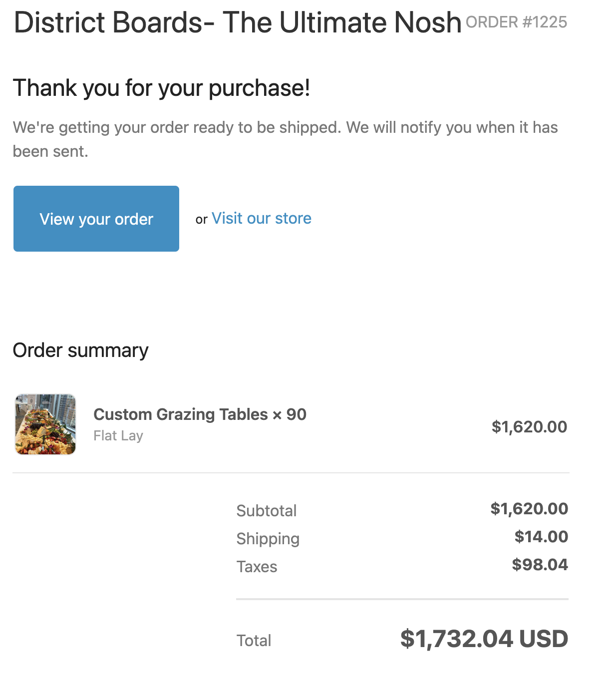The width and height of the screenshot is (616, 700).
Task: Click the order number #1225
Action: pos(516,22)
